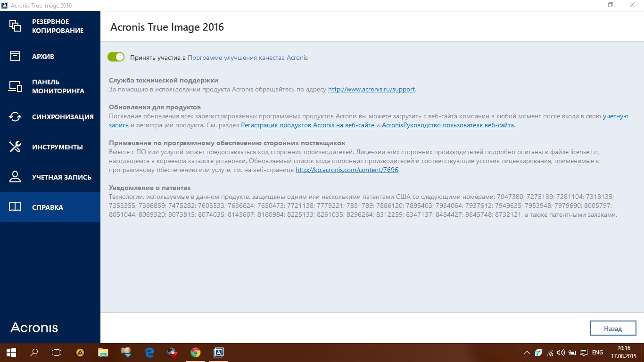Click the Архив box icon
Viewport: 644px width, 362px height.
coord(16,56)
